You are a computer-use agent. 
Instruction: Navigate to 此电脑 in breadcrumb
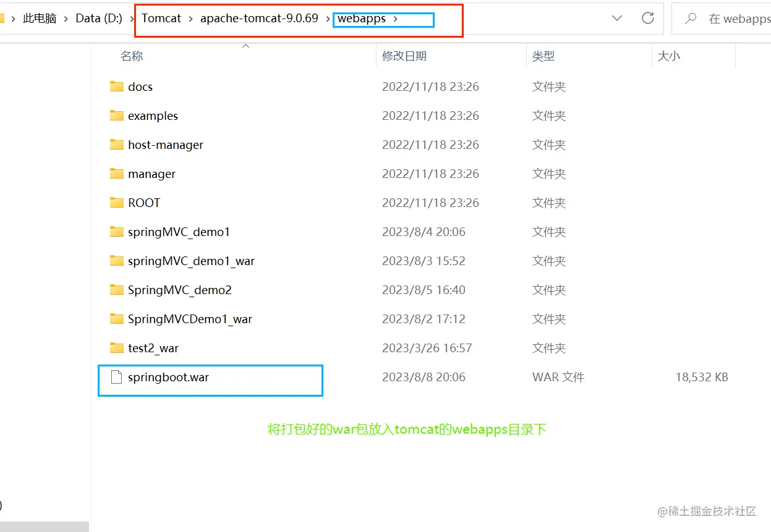pyautogui.click(x=40, y=18)
